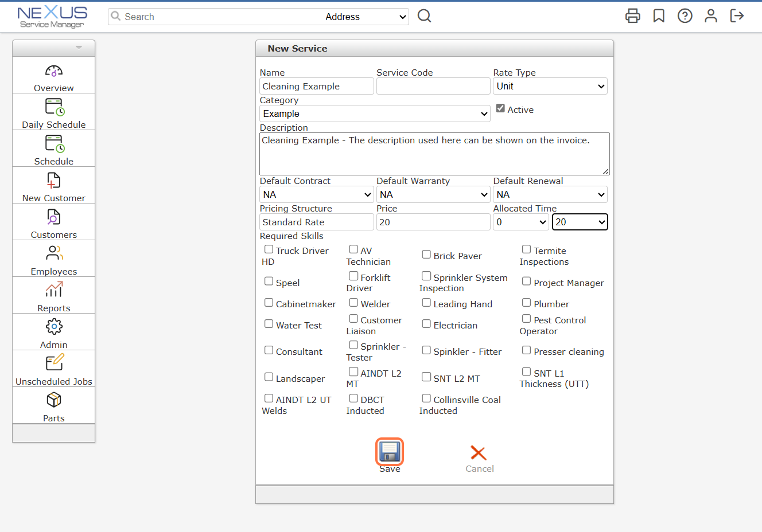Check the Forklift Driver skill
This screenshot has height=532, width=762.
[353, 276]
